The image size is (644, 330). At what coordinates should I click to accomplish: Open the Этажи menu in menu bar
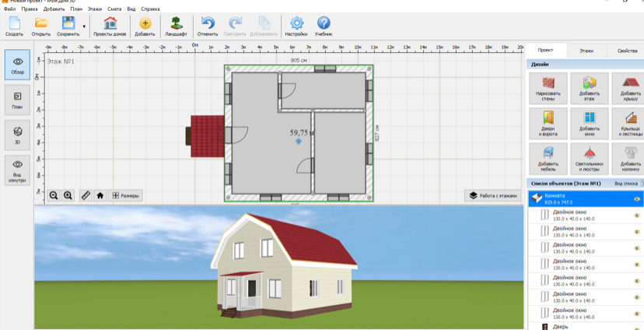(94, 9)
